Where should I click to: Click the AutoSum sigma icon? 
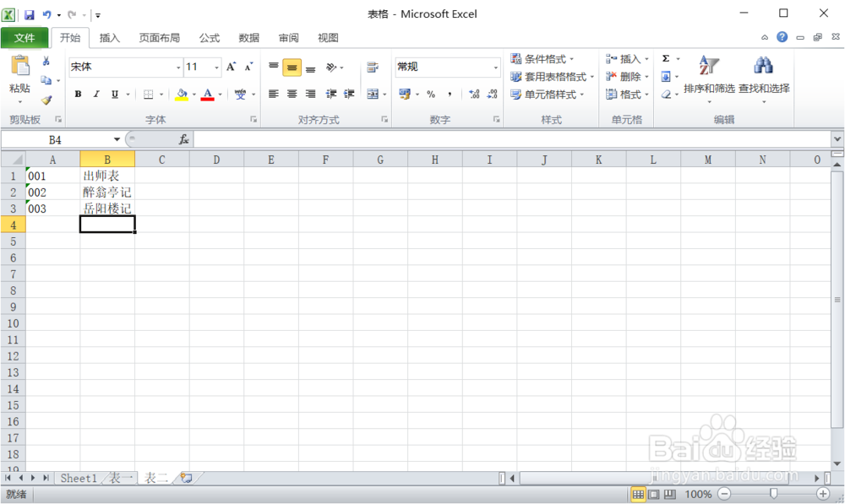(666, 59)
